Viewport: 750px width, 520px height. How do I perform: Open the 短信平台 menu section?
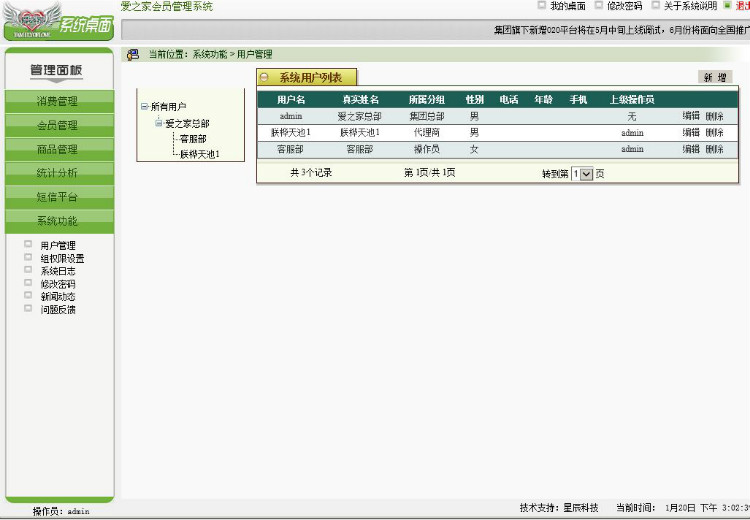(59, 197)
